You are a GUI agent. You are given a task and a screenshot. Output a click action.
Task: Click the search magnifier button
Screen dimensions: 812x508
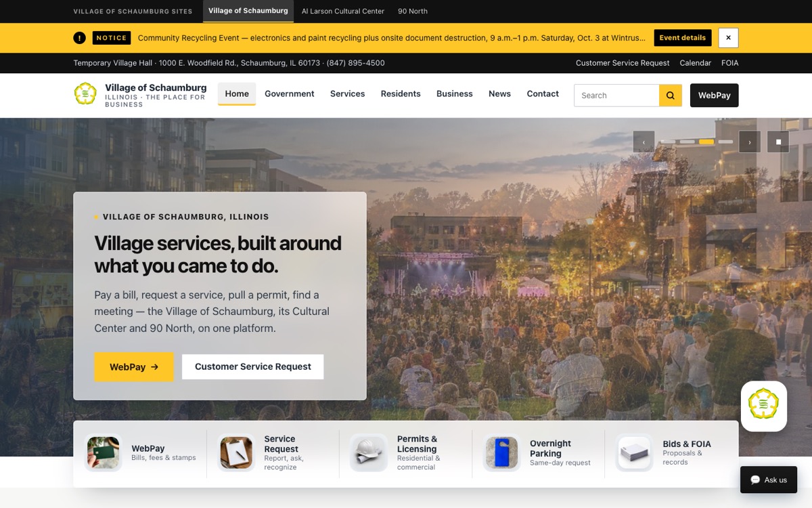670,96
